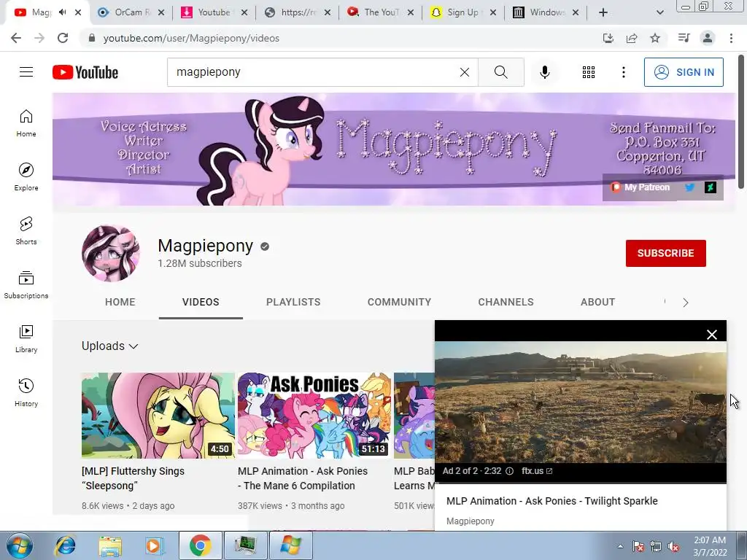Click the address bar URL
Screen dimensions: 747x560
tap(191, 38)
